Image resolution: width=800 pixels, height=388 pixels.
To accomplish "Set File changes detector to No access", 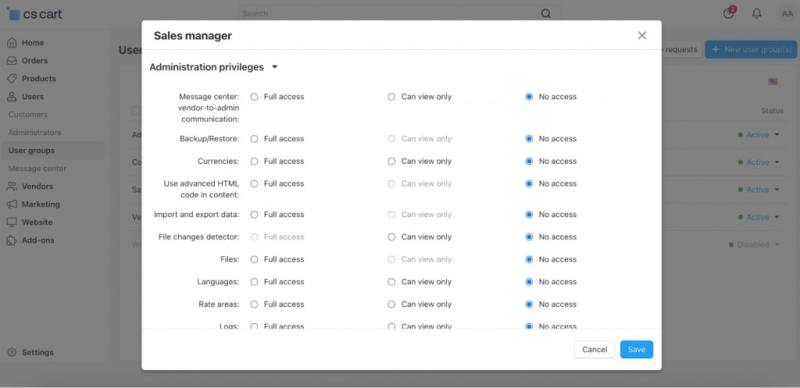I will [x=529, y=237].
